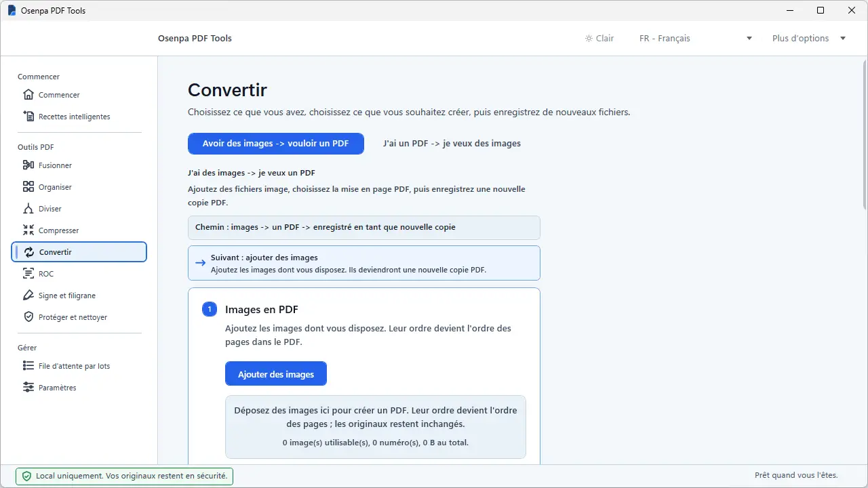Viewport: 868px width, 488px height.
Task: Click the Recettes intelligentes icon
Action: pos(28,117)
